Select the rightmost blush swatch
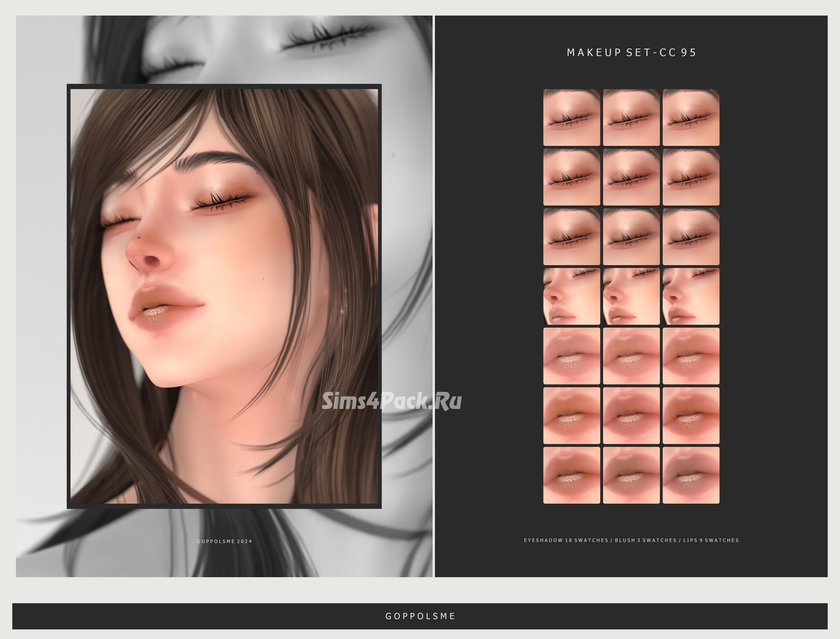The image size is (840, 639). [691, 296]
